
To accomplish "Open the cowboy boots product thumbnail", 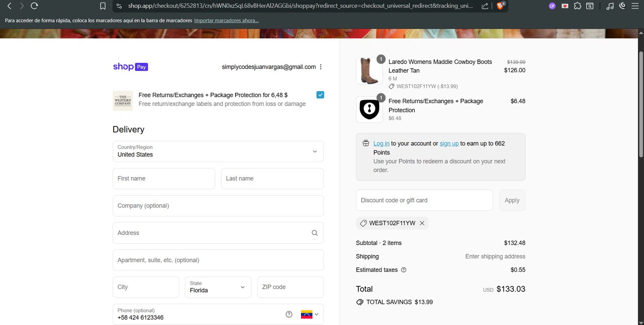I will click(369, 71).
